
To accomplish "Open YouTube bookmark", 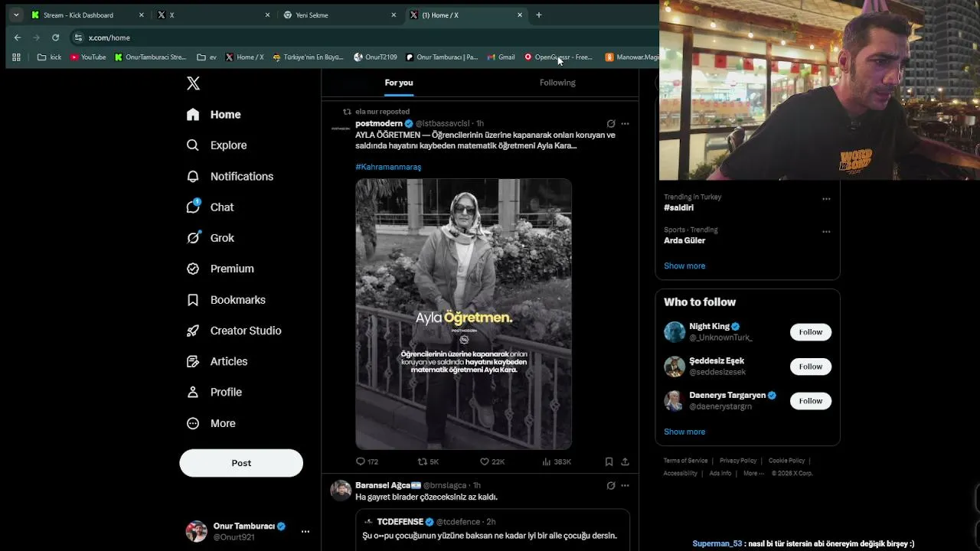I will click(x=88, y=57).
